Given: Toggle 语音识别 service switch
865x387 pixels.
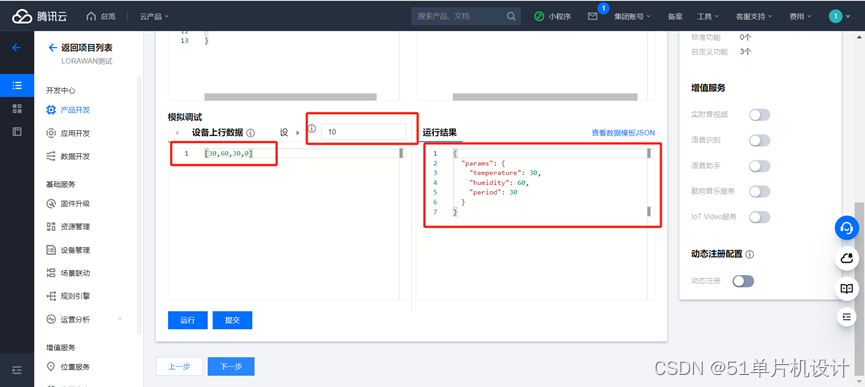Looking at the screenshot, I should pos(759,140).
